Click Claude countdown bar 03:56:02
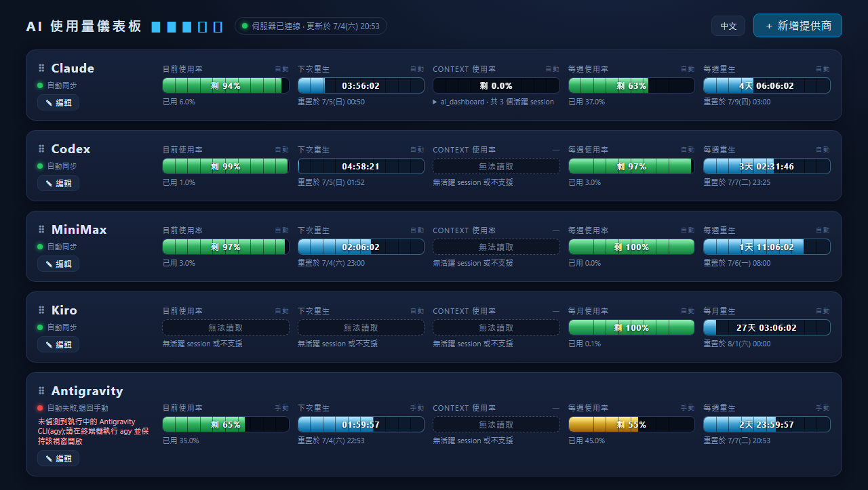Screen dimensions: 868x490 point(361,85)
